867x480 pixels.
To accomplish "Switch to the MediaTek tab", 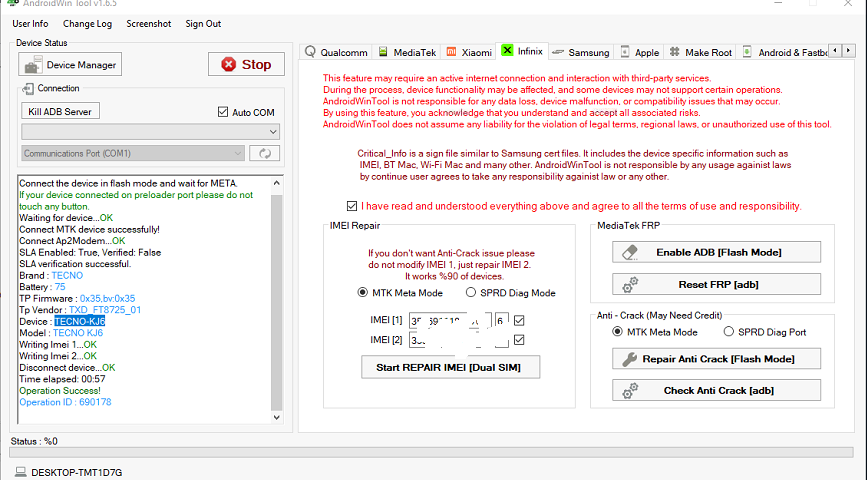I will (x=408, y=52).
